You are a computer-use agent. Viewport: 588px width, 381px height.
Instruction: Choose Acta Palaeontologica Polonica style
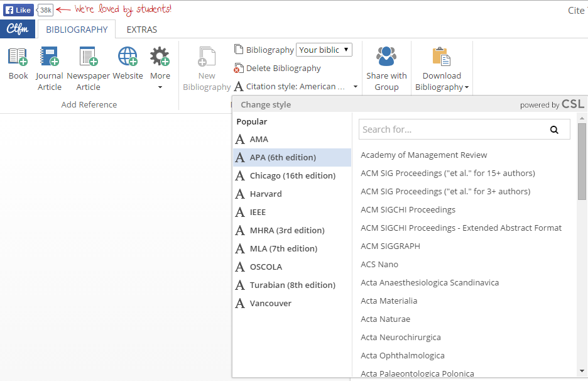[x=417, y=373]
